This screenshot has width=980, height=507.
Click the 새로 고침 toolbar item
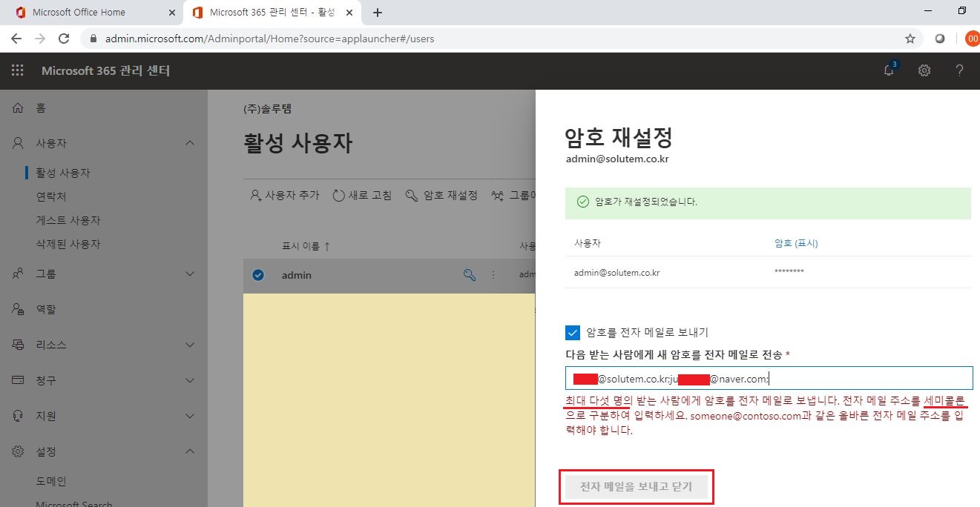tap(362, 195)
